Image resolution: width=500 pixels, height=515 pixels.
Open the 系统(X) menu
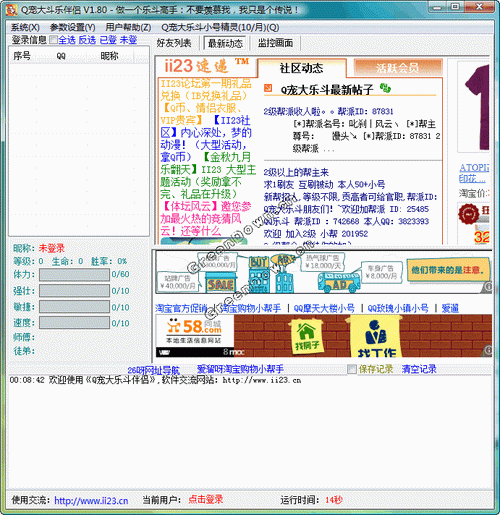pyautogui.click(x=25, y=27)
